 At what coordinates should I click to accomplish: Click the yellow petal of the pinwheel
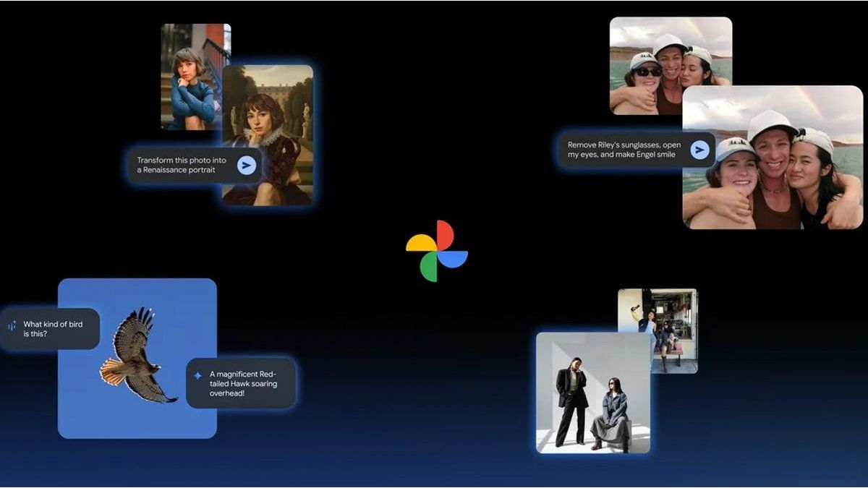coord(420,243)
